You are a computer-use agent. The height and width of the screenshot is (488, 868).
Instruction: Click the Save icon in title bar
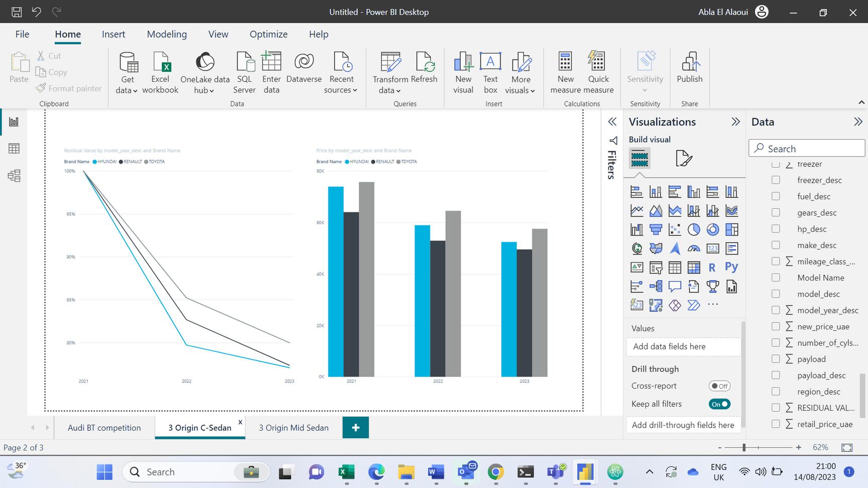coord(17,12)
